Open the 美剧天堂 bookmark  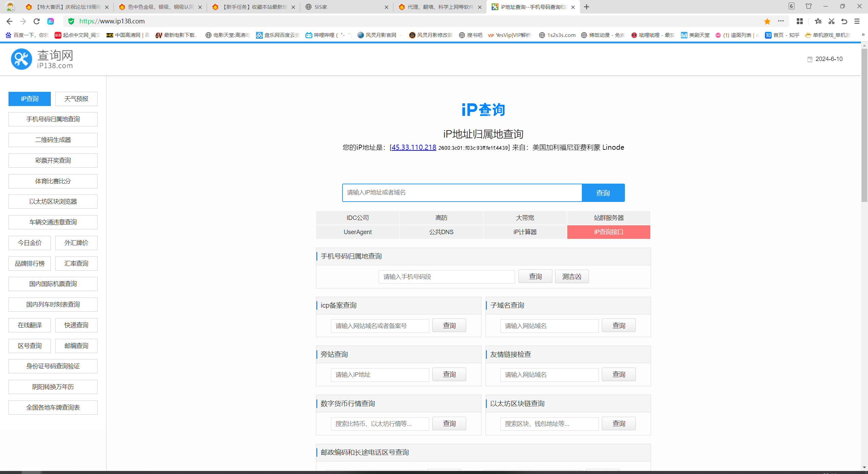click(x=695, y=35)
